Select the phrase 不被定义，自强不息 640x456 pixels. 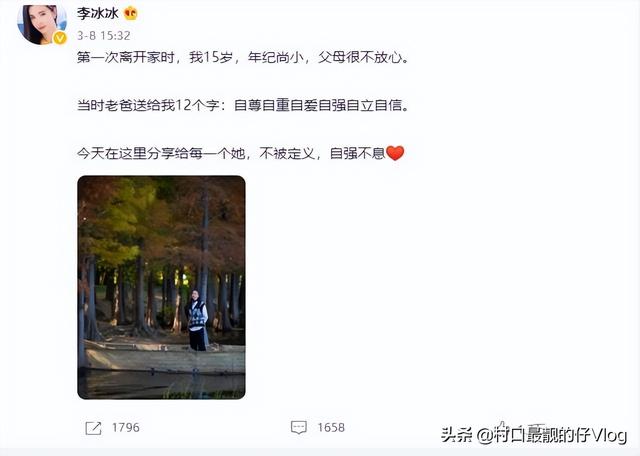(x=322, y=153)
